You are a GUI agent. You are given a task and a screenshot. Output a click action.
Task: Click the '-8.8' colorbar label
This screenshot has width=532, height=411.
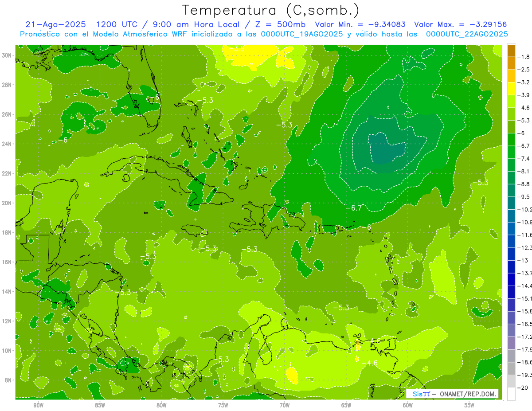click(524, 184)
